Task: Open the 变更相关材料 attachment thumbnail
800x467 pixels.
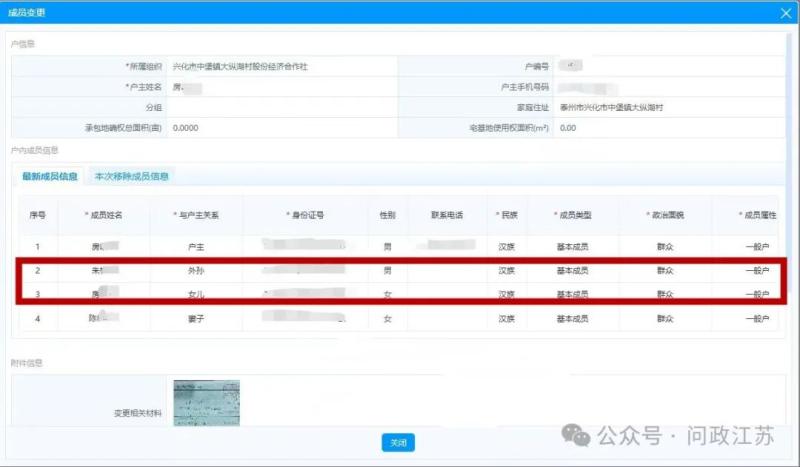Action: [206, 403]
